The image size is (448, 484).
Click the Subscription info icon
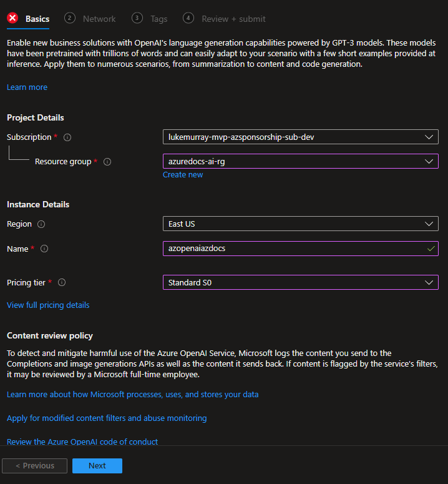coord(67,137)
